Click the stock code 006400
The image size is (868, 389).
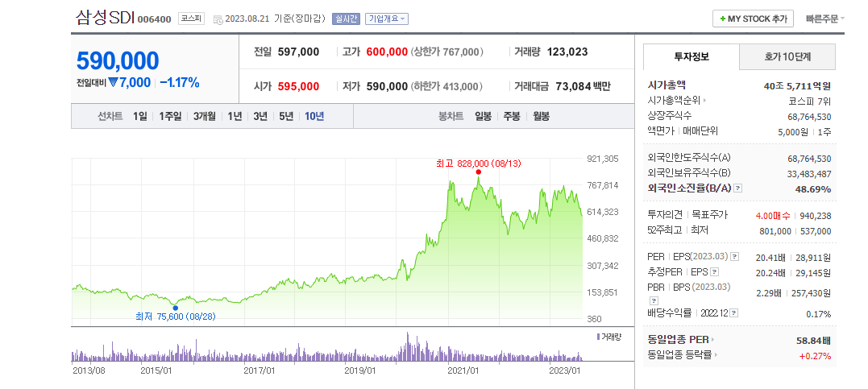coord(155,20)
